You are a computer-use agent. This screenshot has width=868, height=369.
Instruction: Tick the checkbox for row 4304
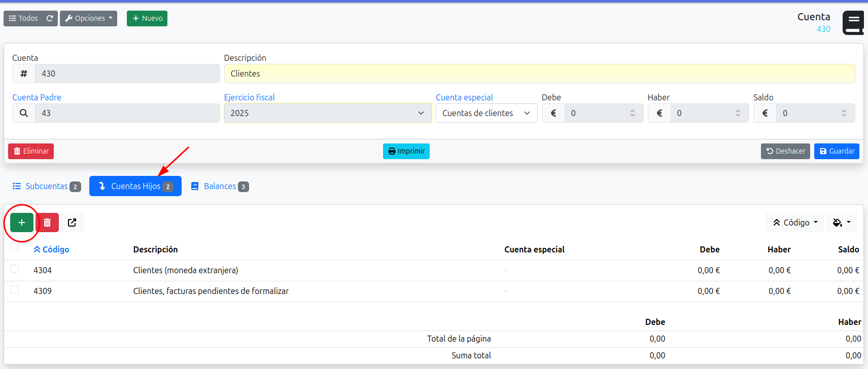click(15, 269)
